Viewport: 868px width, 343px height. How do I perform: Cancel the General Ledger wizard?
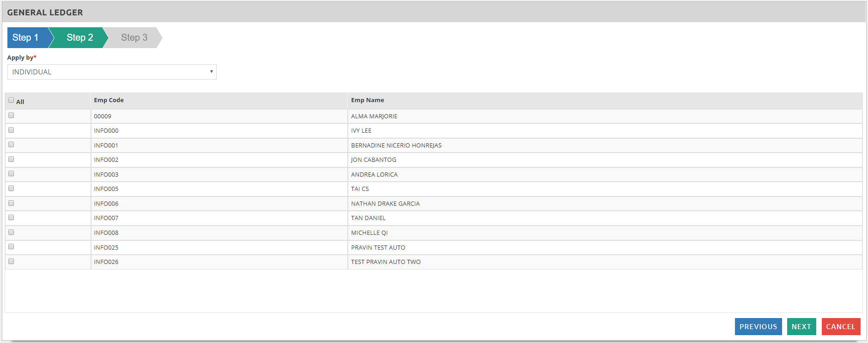point(840,326)
